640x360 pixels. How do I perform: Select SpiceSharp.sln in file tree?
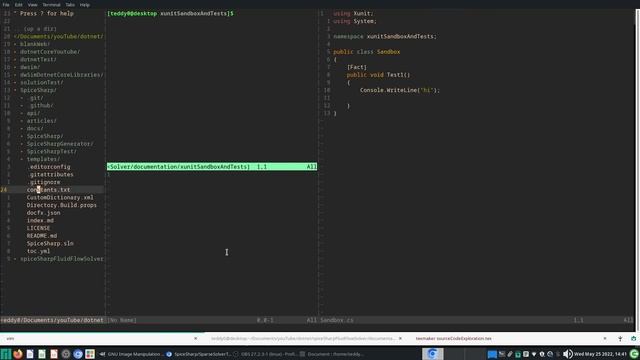click(50, 244)
